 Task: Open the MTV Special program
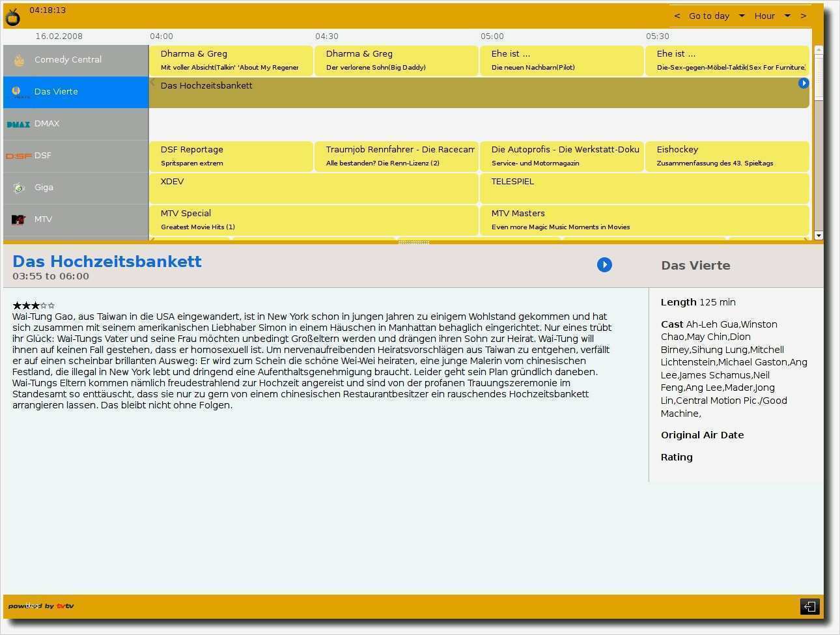314,220
